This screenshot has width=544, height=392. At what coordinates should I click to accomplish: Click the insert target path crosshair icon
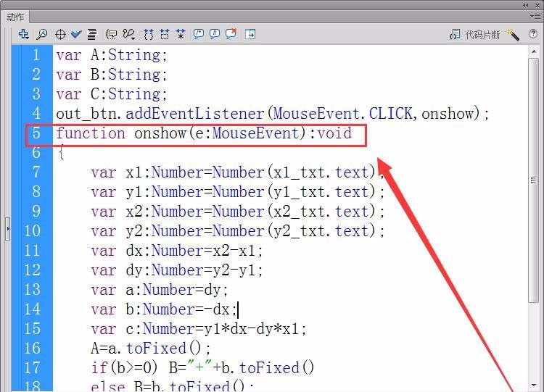pyautogui.click(x=60, y=34)
